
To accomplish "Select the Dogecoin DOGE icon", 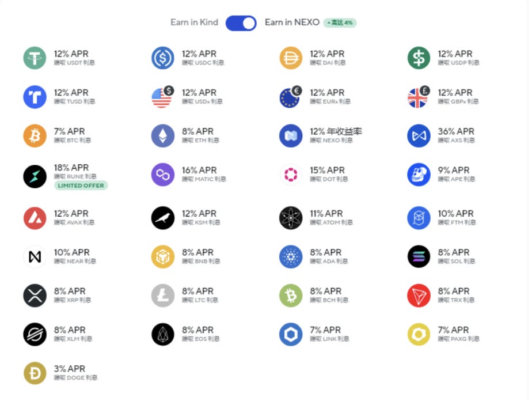I will (x=35, y=373).
